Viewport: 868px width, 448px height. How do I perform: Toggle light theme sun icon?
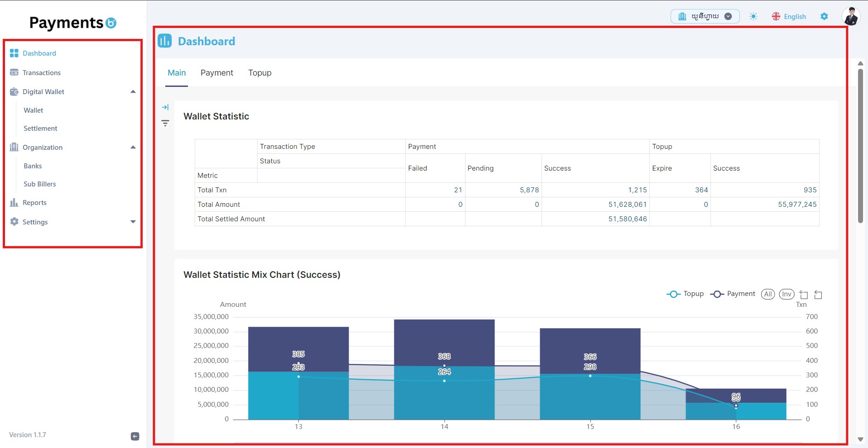753,16
